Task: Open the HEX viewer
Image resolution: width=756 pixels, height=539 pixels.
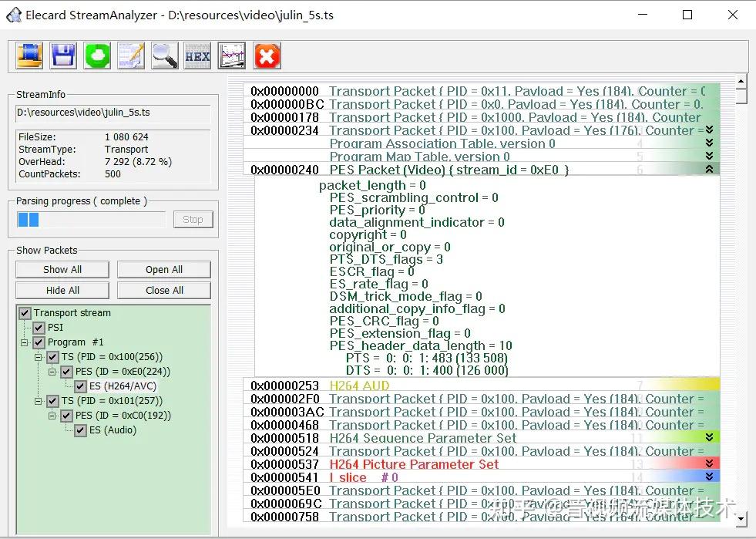Action: coord(197,56)
